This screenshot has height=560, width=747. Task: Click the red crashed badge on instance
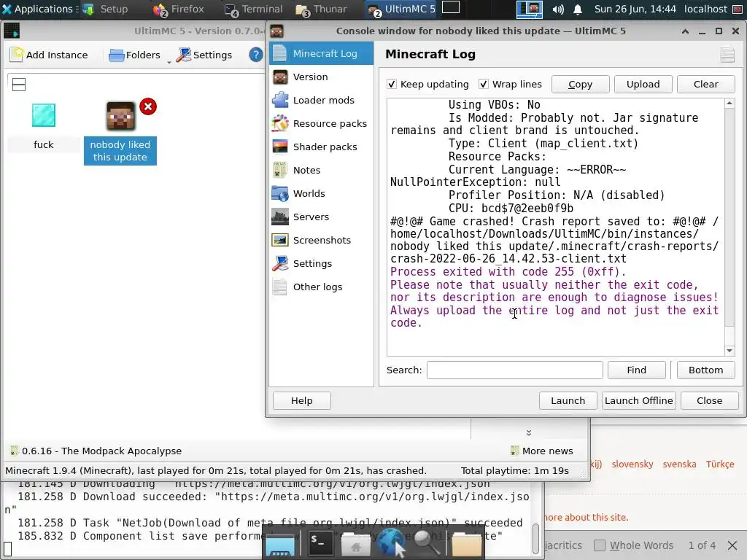148,106
